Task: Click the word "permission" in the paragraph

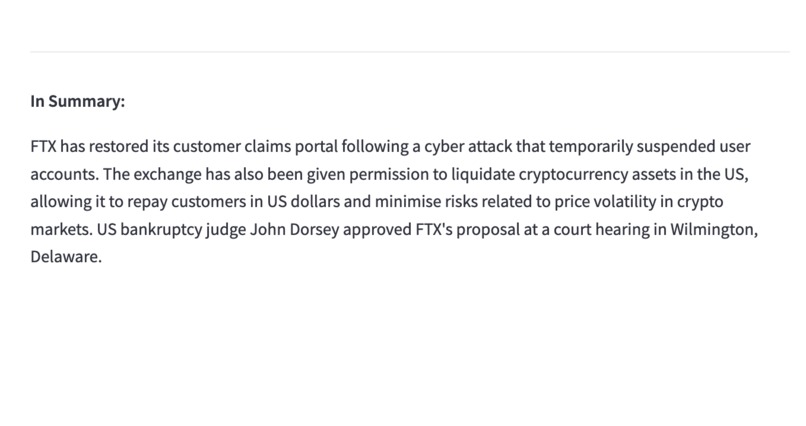Action: (x=374, y=174)
